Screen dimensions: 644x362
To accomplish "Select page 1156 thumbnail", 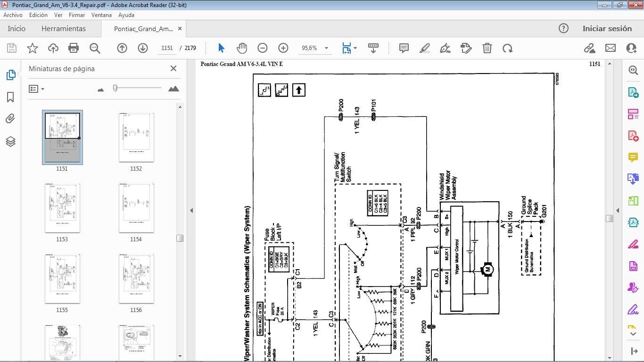I will coord(136,279).
